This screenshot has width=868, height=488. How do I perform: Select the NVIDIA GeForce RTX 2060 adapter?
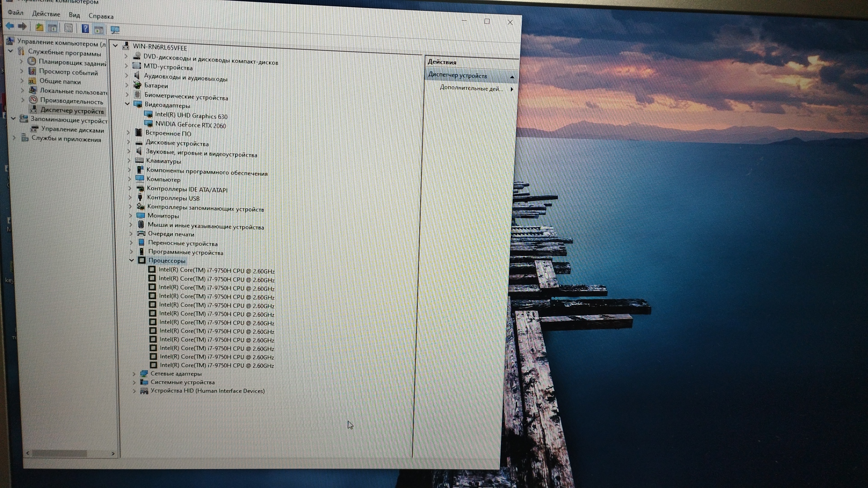point(190,125)
